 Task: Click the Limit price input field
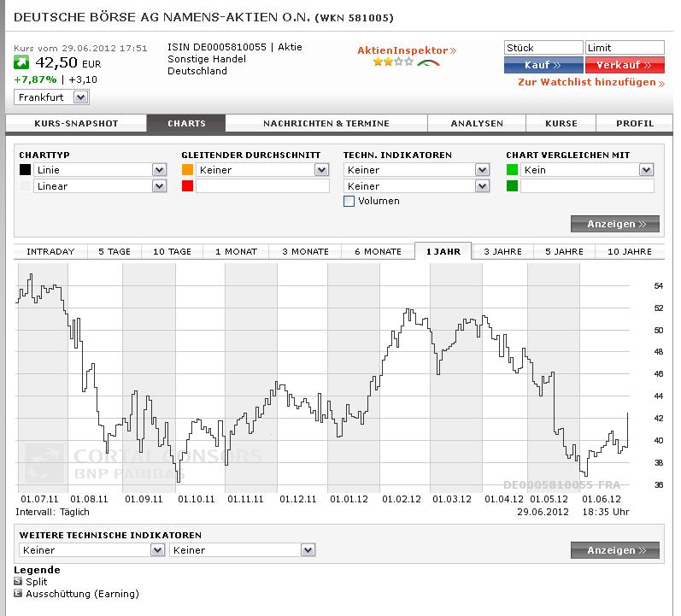pos(625,48)
